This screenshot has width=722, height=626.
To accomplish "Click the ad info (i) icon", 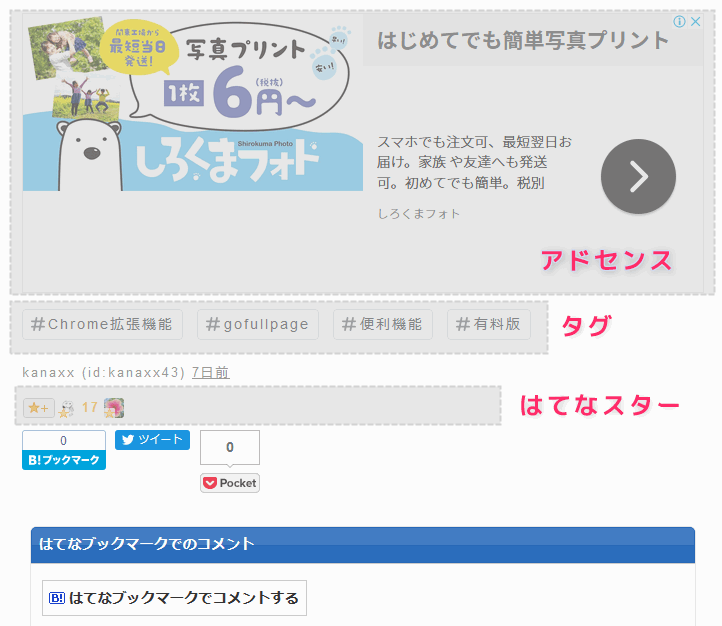I will 679,21.
